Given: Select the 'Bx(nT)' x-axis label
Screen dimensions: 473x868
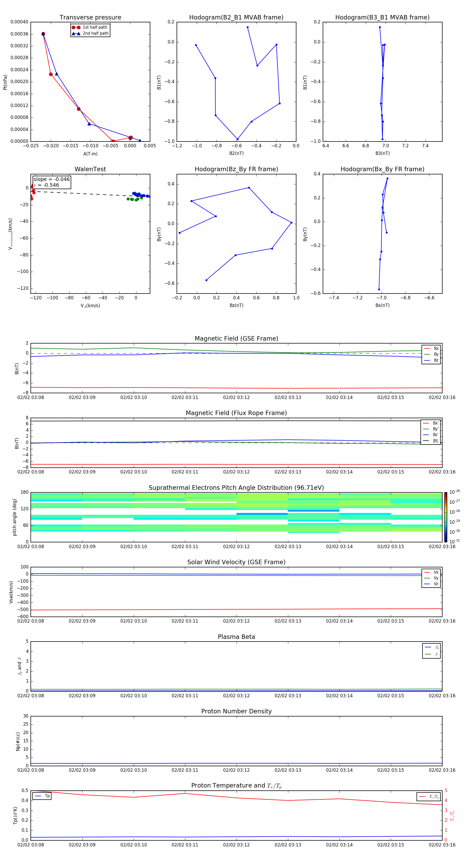Looking at the screenshot, I should click(382, 305).
